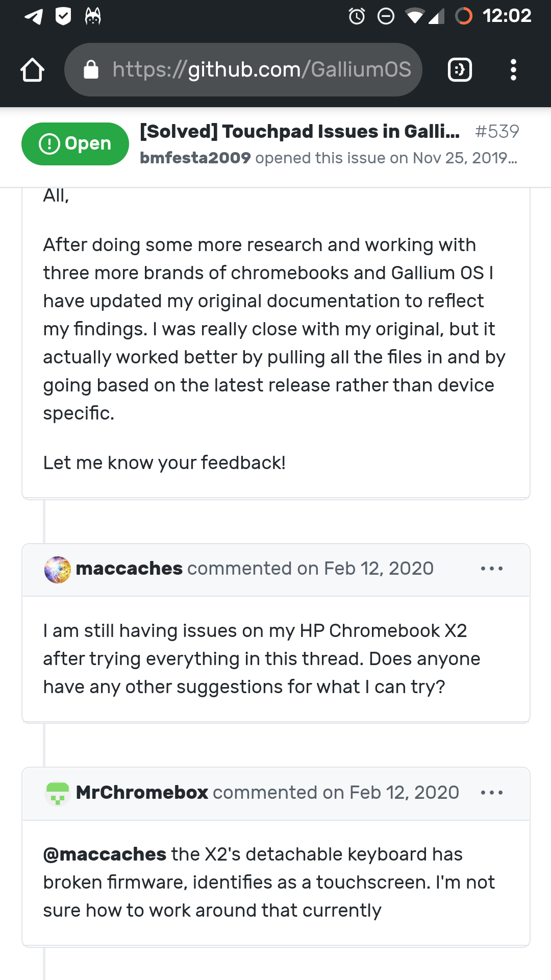Tap the Telegram notification icon

[34, 16]
